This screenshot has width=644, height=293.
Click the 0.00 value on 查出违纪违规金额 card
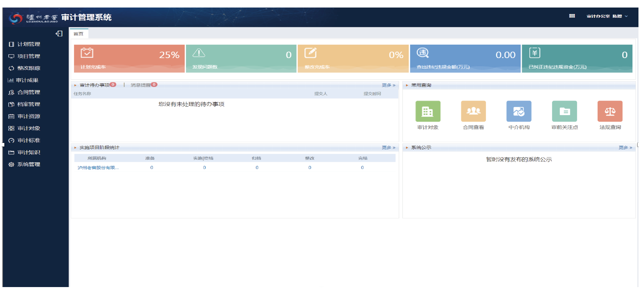pyautogui.click(x=506, y=55)
